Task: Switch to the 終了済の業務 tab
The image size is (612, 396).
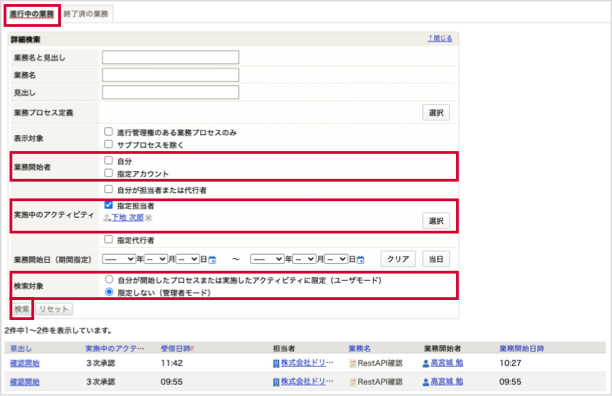Action: coord(86,14)
